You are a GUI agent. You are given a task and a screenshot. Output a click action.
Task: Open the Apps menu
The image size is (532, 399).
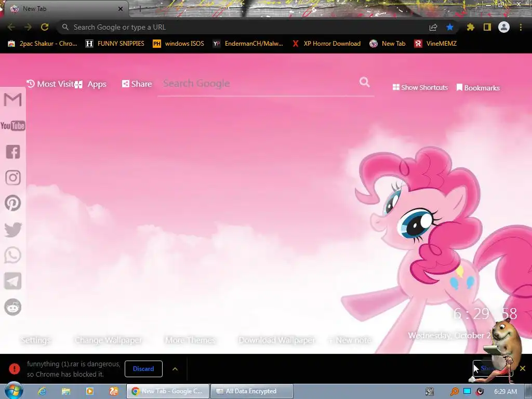[90, 84]
